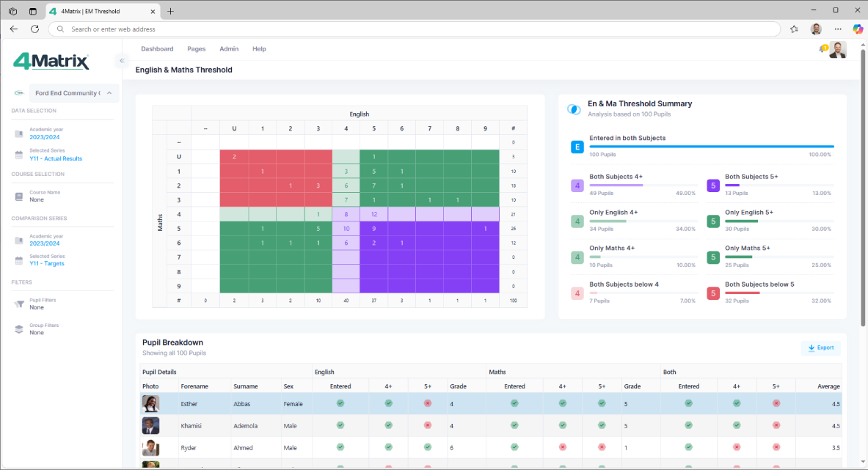Open the notifications bell icon
The height and width of the screenshot is (470, 868).
823,49
